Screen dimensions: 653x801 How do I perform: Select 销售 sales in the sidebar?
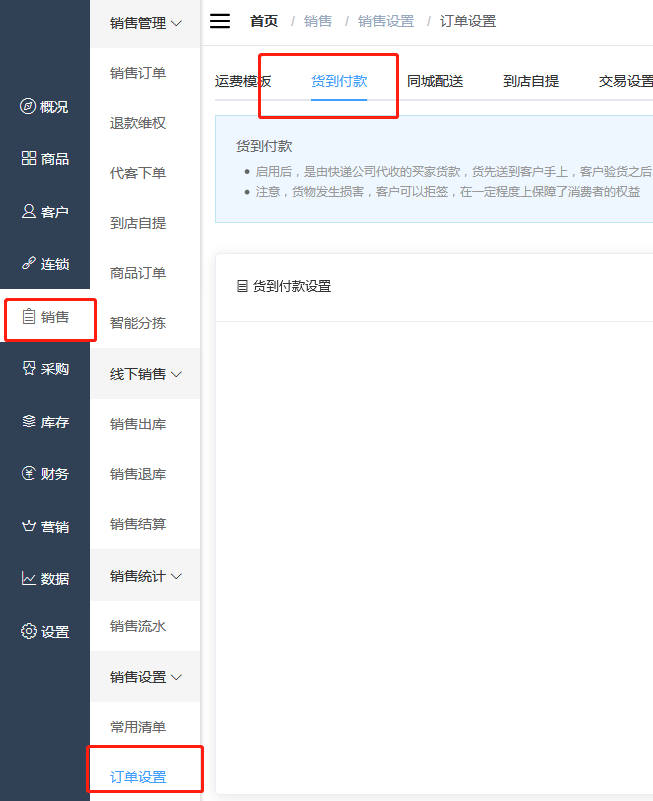[x=44, y=317]
